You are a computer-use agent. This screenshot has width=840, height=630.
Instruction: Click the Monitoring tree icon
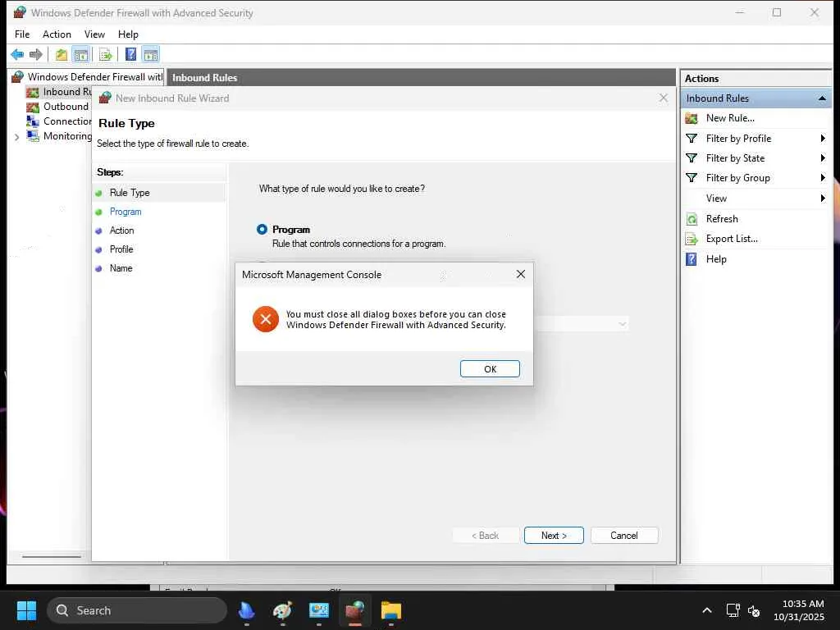click(33, 136)
